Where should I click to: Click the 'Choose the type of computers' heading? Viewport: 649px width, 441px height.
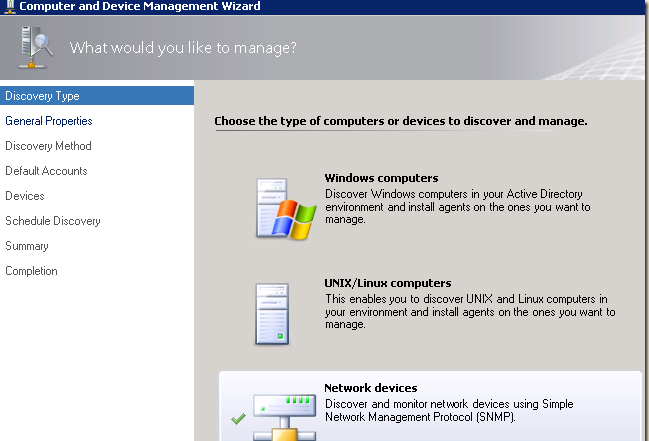click(401, 121)
